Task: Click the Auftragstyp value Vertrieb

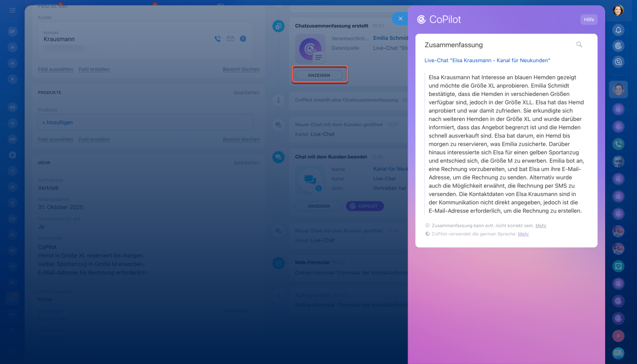Action: click(x=48, y=188)
